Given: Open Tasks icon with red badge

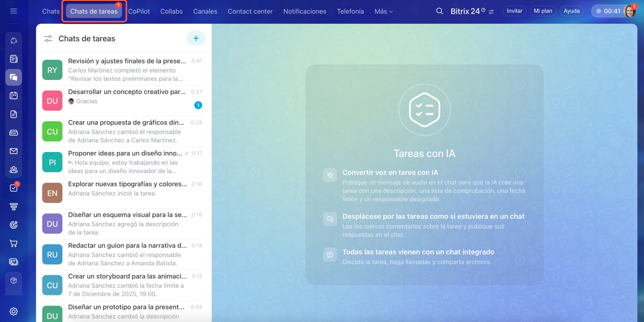Looking at the screenshot, I should tap(14, 188).
